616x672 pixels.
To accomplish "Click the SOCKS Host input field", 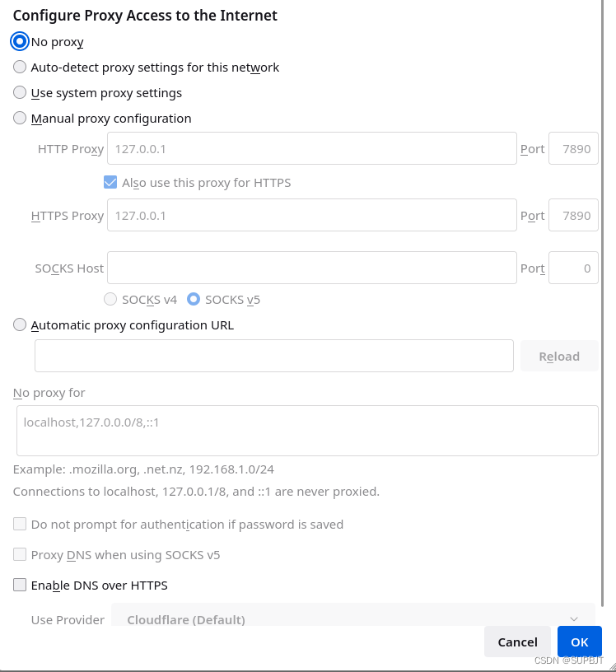I will [311, 268].
